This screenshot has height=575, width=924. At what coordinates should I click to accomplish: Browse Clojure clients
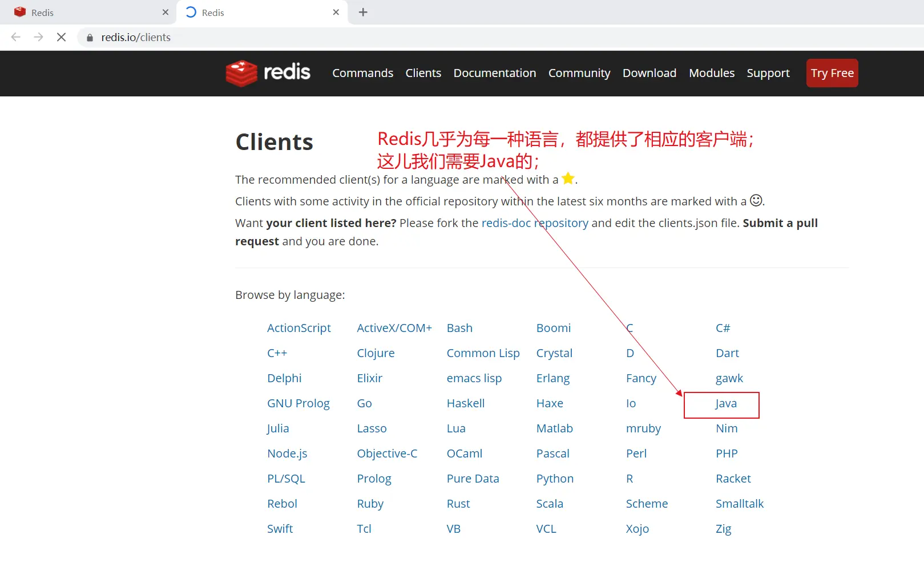[x=376, y=353]
